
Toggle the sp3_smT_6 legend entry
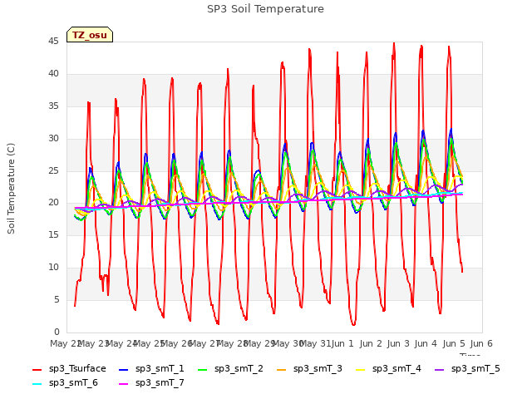65,383
